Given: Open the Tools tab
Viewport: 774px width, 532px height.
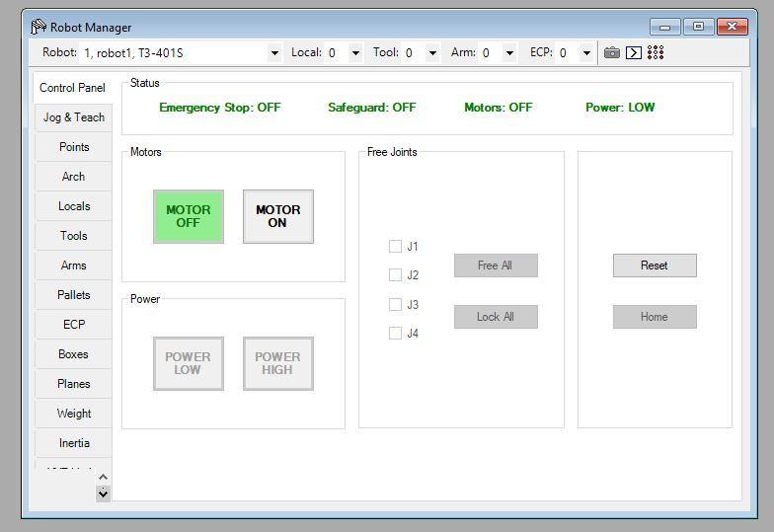Looking at the screenshot, I should tap(73, 236).
